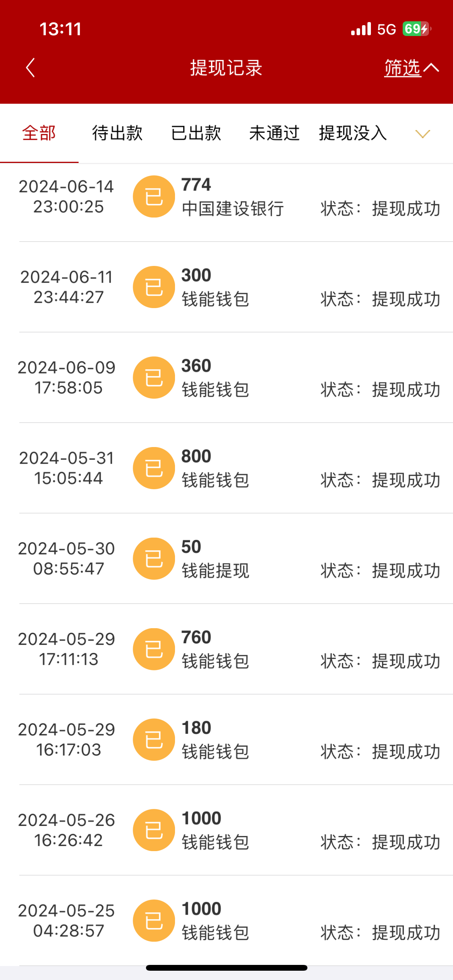Switch to the 已出款 tab

point(196,133)
